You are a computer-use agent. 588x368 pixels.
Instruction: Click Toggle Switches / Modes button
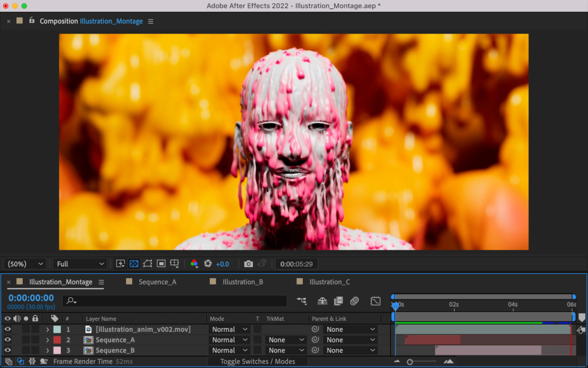pyautogui.click(x=257, y=361)
